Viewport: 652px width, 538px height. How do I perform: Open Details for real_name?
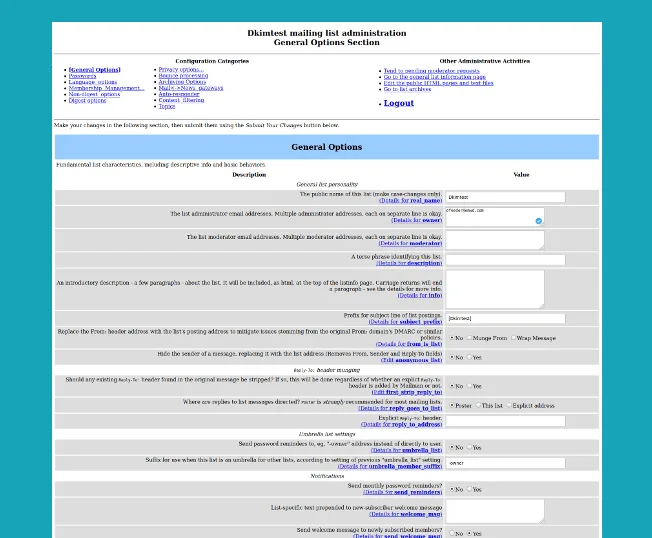pos(410,200)
